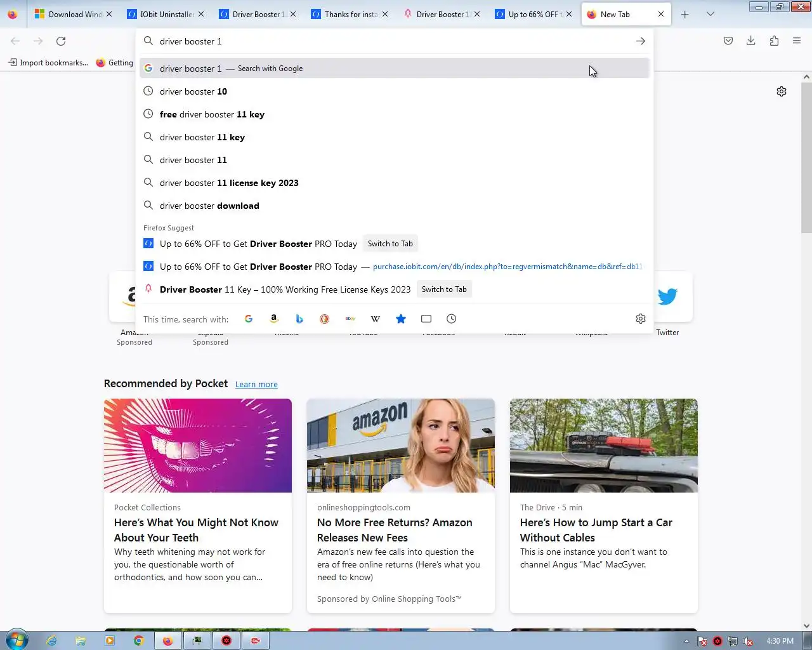Switch to the IObit Uninstaller tab
812x650 pixels.
point(166,14)
